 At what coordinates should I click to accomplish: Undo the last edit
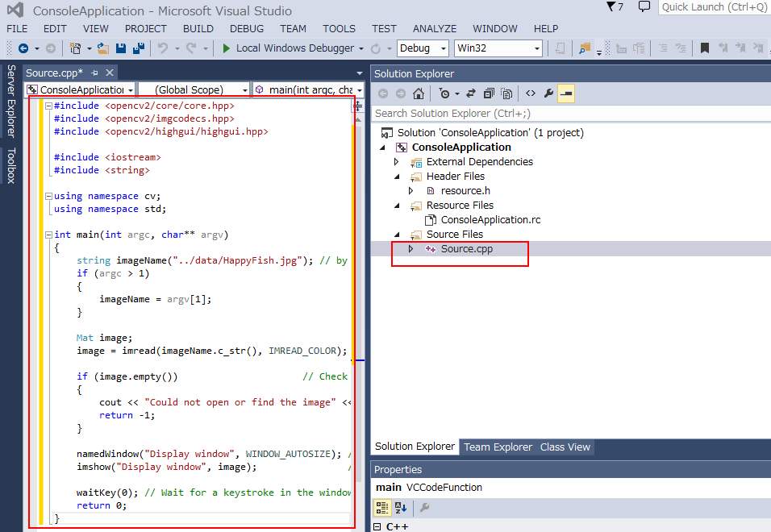click(x=163, y=48)
